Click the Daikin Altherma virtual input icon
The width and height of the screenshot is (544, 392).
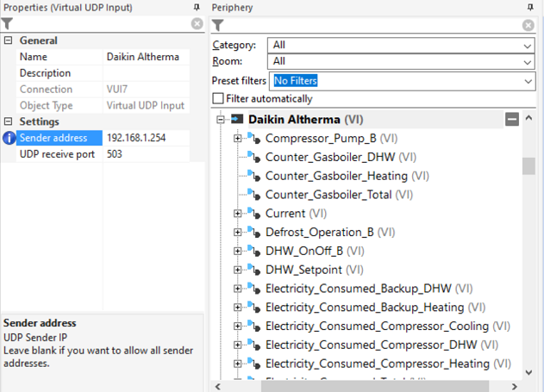[237, 119]
